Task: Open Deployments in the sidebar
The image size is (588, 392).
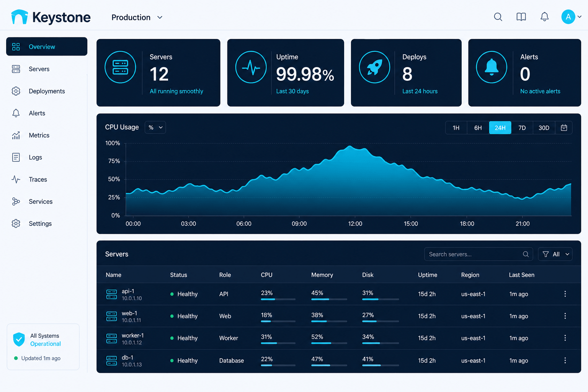Action: coord(47,91)
